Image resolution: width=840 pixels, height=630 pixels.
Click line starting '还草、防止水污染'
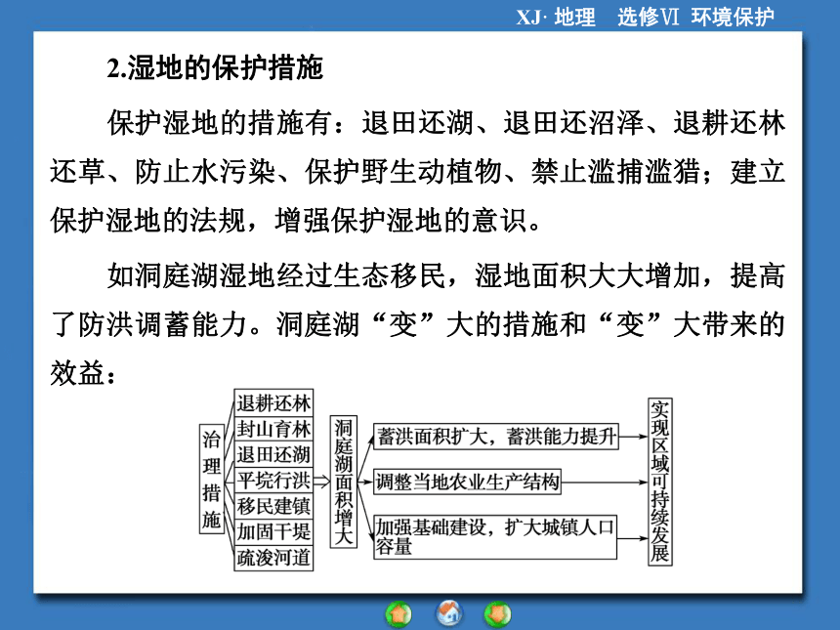pyautogui.click(x=418, y=172)
